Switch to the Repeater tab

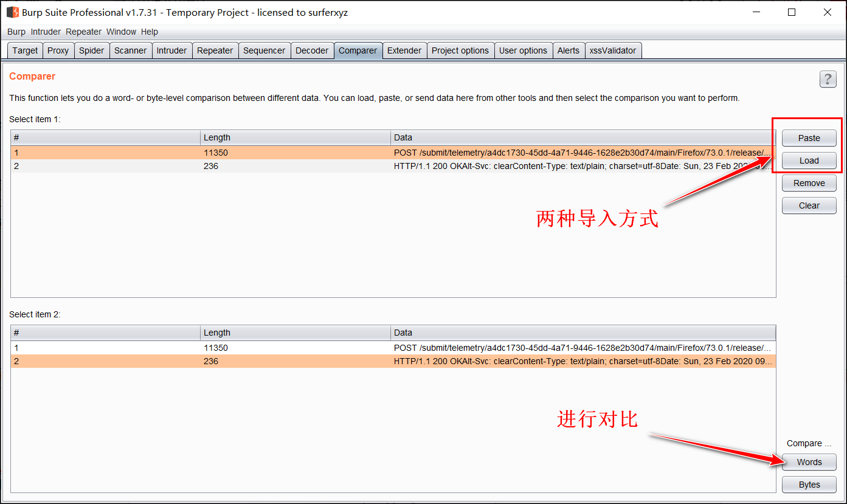click(215, 50)
